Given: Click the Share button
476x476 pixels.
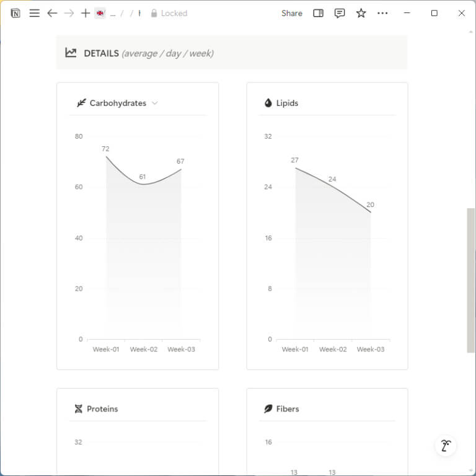Looking at the screenshot, I should 291,13.
